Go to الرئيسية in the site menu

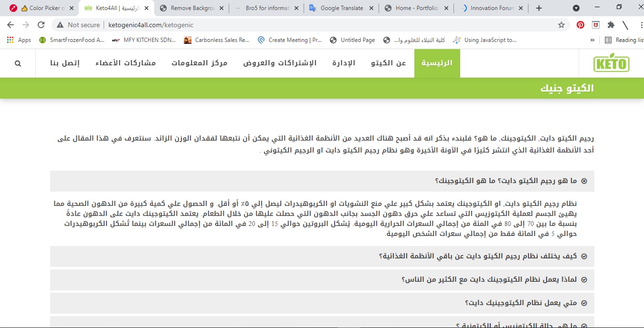coord(437,63)
